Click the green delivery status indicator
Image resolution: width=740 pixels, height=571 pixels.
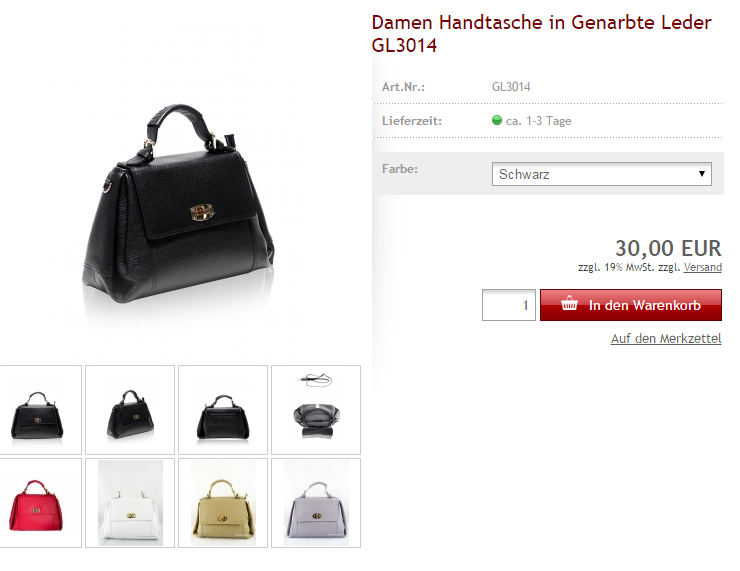tap(496, 120)
